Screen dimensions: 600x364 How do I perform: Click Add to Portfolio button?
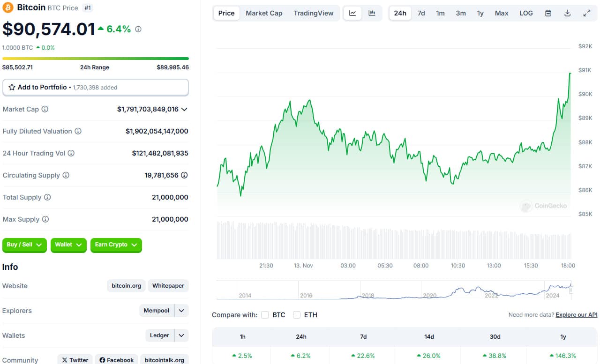point(96,87)
